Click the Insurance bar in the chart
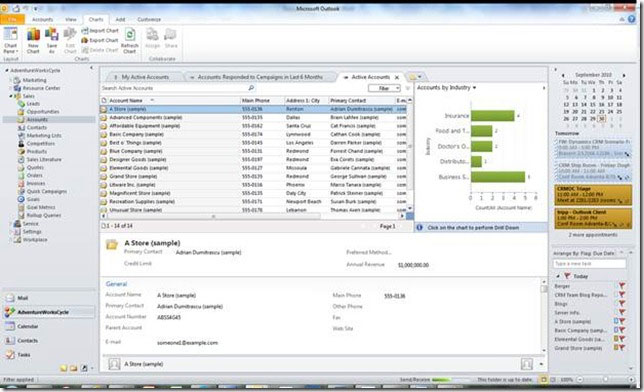The image size is (644, 392). coord(492,116)
